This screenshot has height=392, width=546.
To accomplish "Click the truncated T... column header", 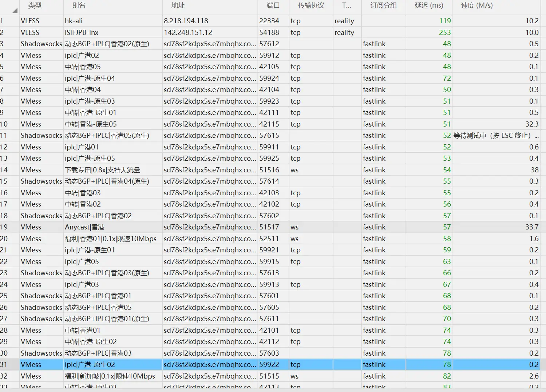I will click(x=347, y=5).
